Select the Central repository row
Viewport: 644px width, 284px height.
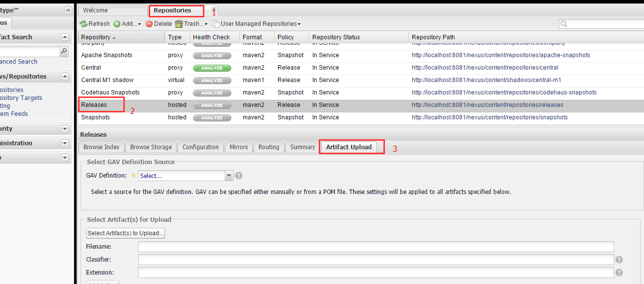point(361,68)
